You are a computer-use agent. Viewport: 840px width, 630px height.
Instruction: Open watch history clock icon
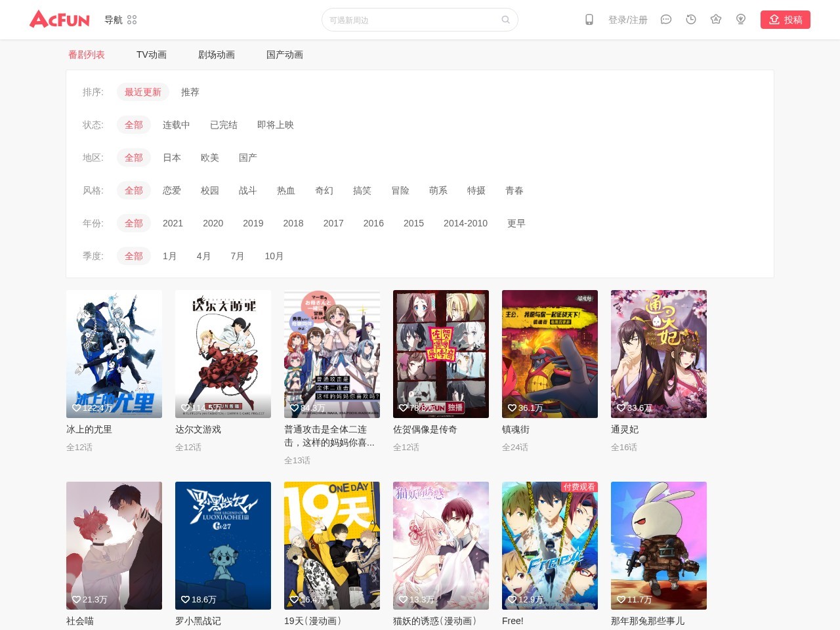[x=690, y=20]
